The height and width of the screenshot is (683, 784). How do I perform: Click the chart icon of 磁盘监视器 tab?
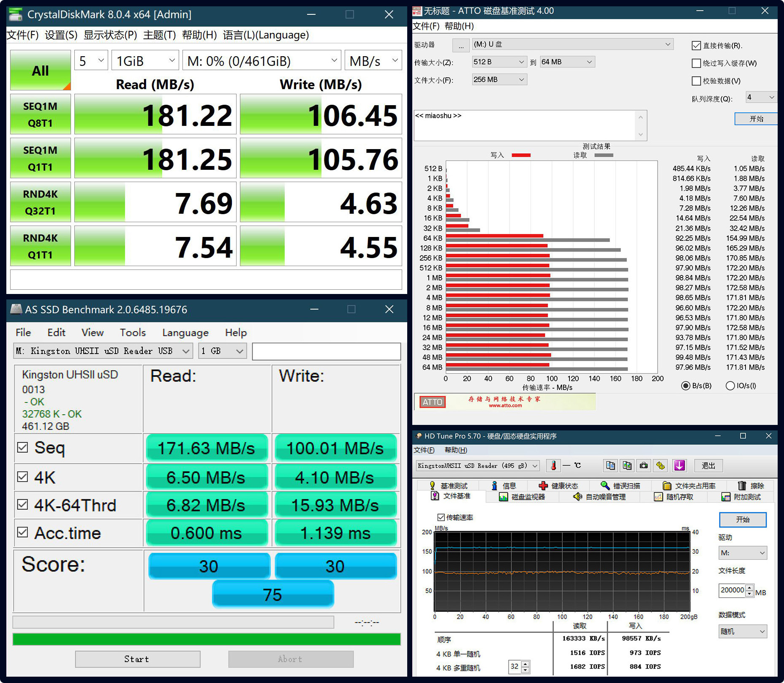(x=503, y=497)
